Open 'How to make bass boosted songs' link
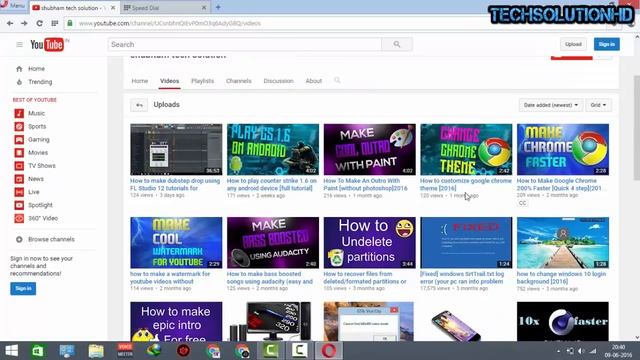The height and width of the screenshot is (360, 640). [x=270, y=278]
